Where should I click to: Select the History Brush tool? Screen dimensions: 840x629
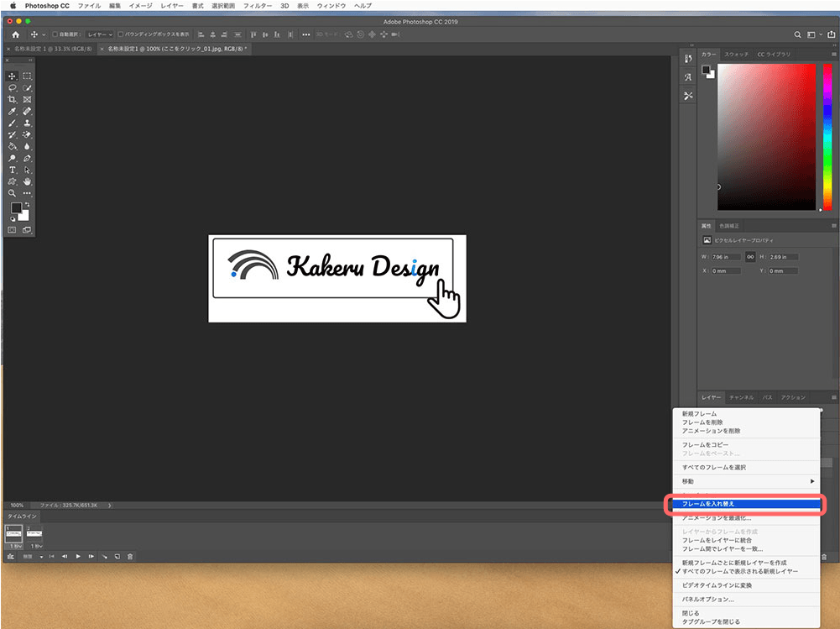click(x=12, y=134)
